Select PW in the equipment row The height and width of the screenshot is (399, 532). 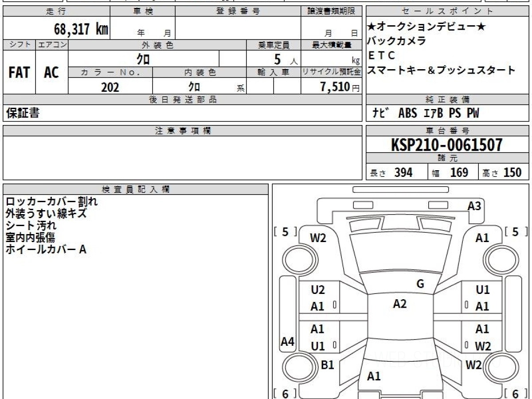[473, 113]
